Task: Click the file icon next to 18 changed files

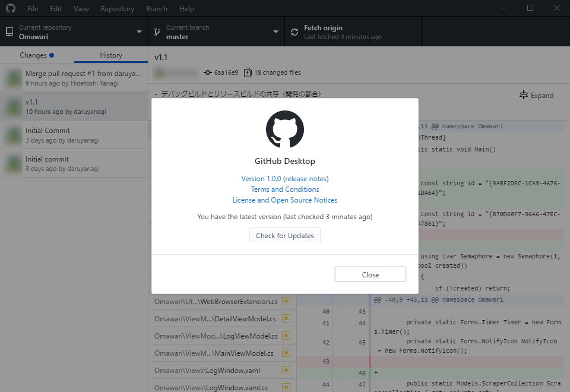Action: click(248, 72)
